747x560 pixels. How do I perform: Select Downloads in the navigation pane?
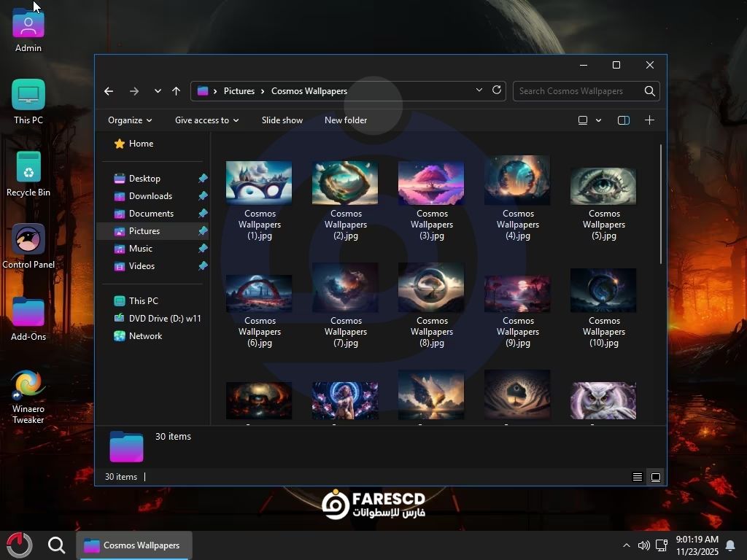pos(150,196)
